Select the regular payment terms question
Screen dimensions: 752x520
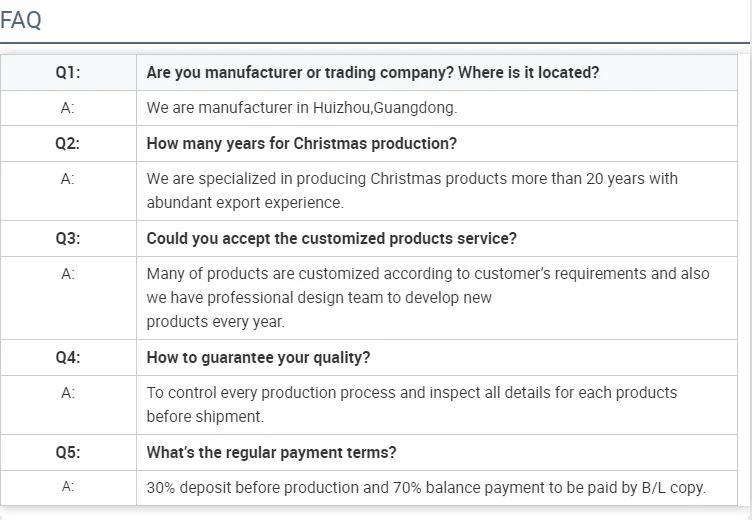(271, 453)
